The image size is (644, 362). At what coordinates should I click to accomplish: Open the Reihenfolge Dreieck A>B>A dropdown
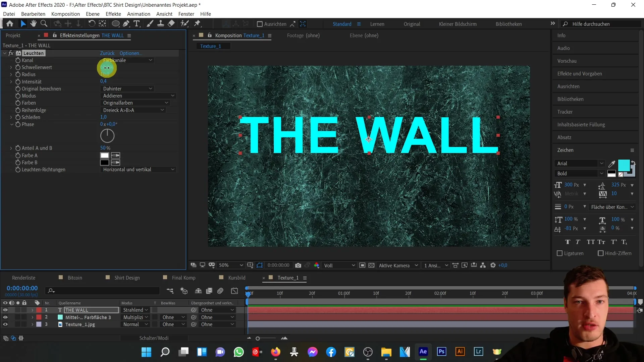(x=133, y=110)
